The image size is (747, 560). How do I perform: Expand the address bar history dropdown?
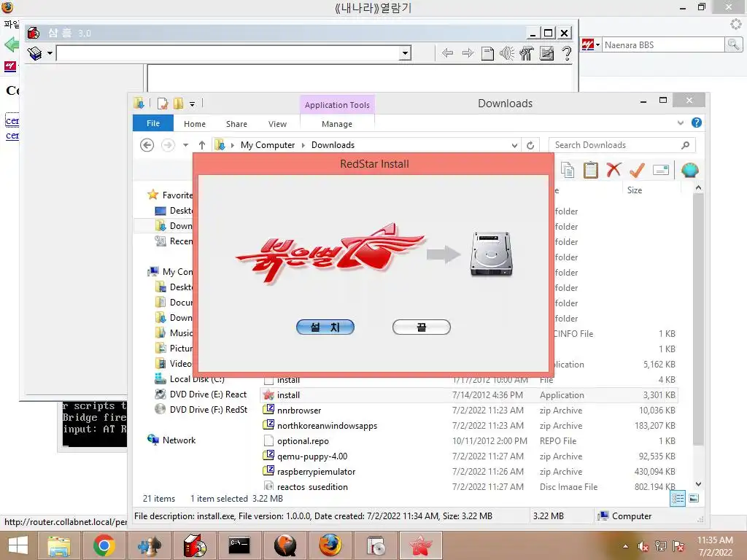514,145
